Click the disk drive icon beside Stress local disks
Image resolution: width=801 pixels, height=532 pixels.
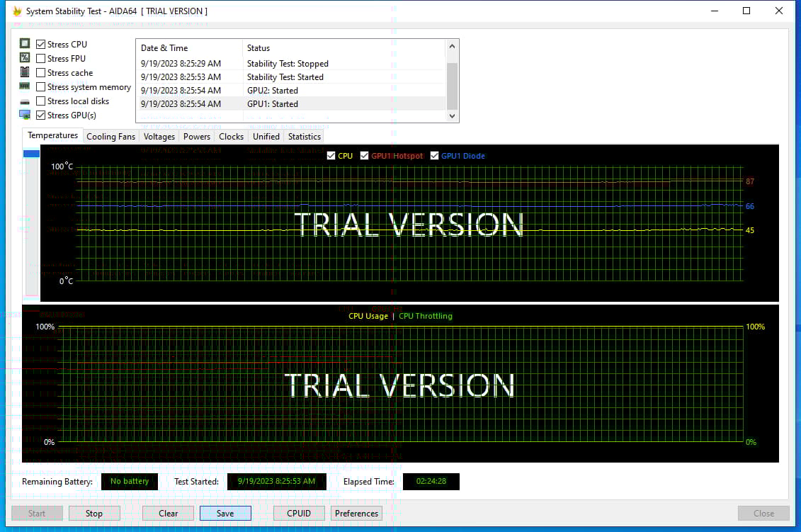coord(25,101)
